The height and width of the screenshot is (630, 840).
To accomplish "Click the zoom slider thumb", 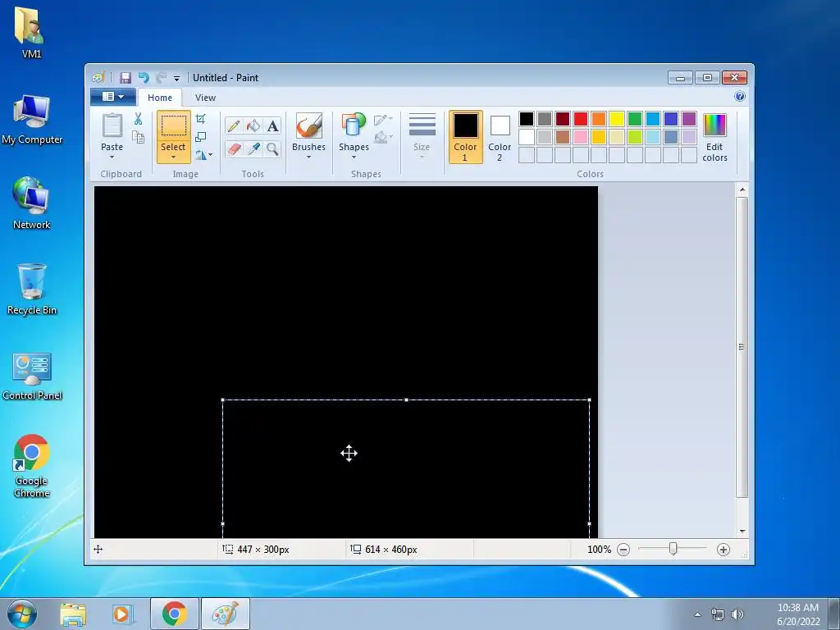I will click(673, 549).
